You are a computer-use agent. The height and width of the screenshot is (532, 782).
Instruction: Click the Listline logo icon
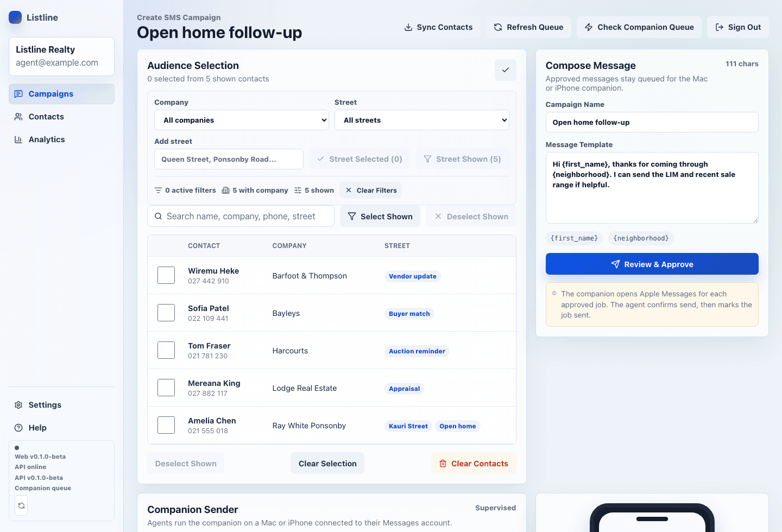15,17
